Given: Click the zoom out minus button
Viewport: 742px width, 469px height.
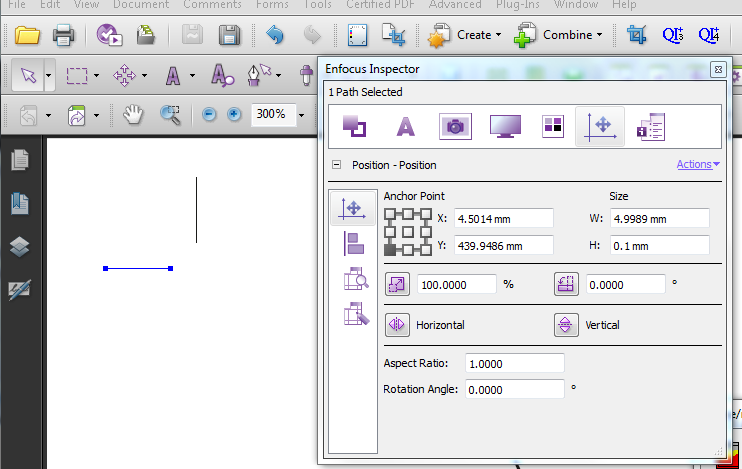Looking at the screenshot, I should [x=209, y=115].
